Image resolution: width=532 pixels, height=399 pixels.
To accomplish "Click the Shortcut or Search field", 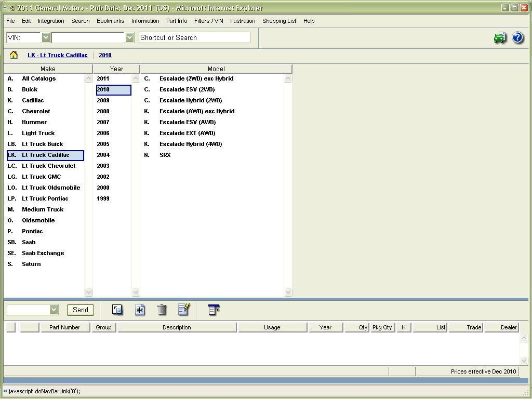I will click(x=194, y=37).
